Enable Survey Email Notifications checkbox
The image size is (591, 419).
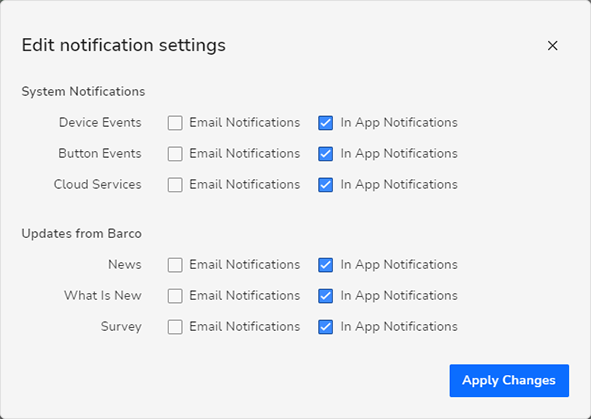pyautogui.click(x=175, y=327)
